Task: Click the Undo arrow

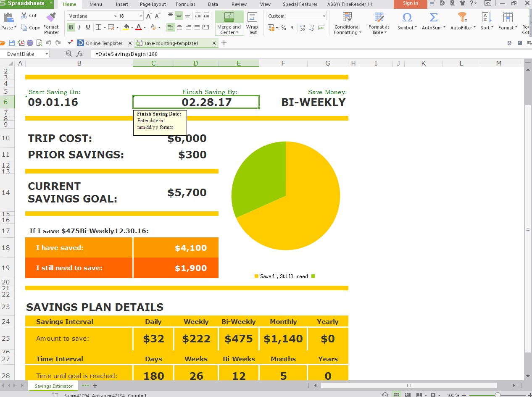Action: [48, 43]
